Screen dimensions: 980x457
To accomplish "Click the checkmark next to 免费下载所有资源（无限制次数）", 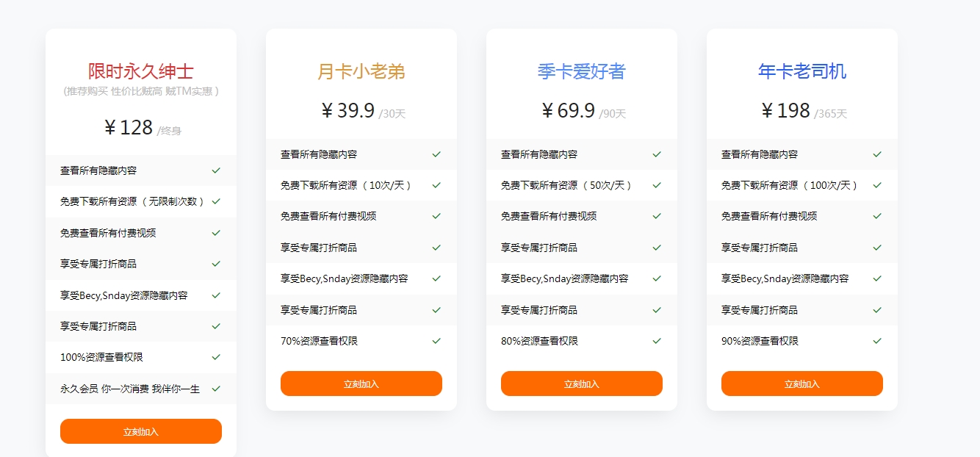I will click(216, 201).
